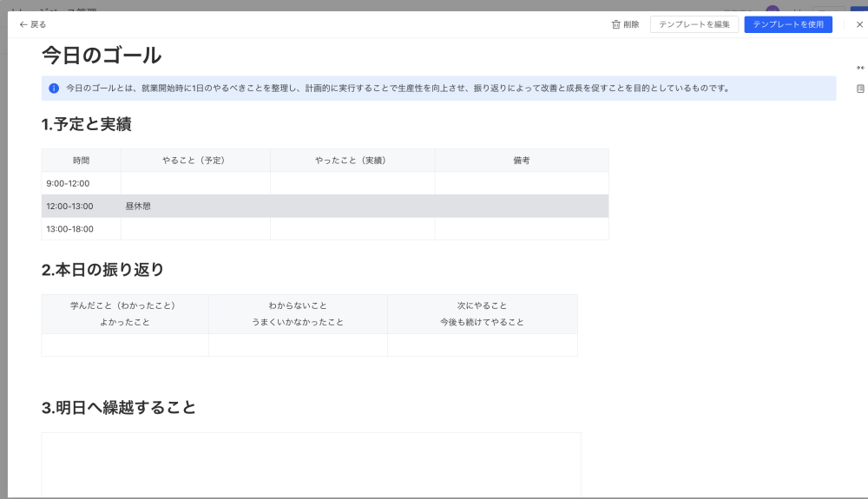Click the 戻る back arrow
Viewport: 868px width, 499px height.
[23, 24]
